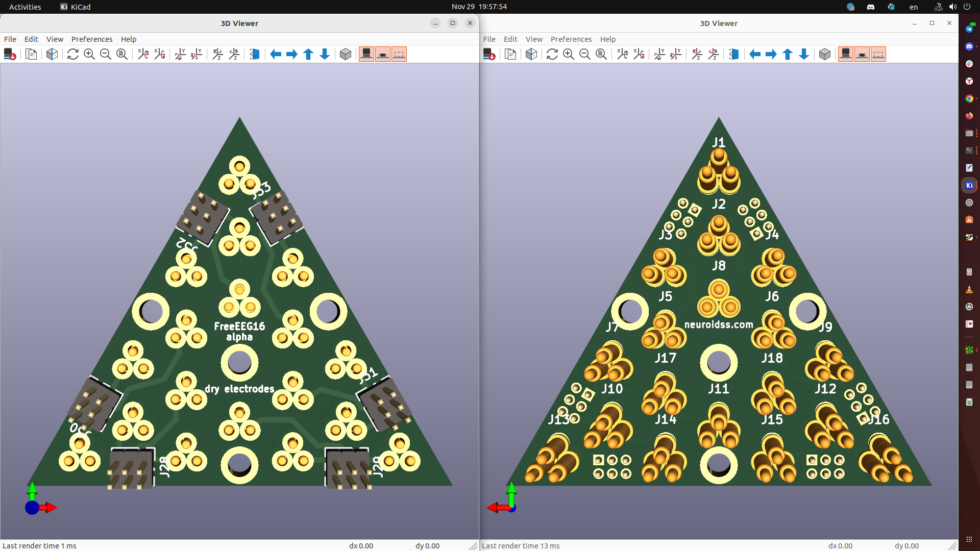Open Preferences menu in right 3D Viewer
The width and height of the screenshot is (980, 551).
571,39
